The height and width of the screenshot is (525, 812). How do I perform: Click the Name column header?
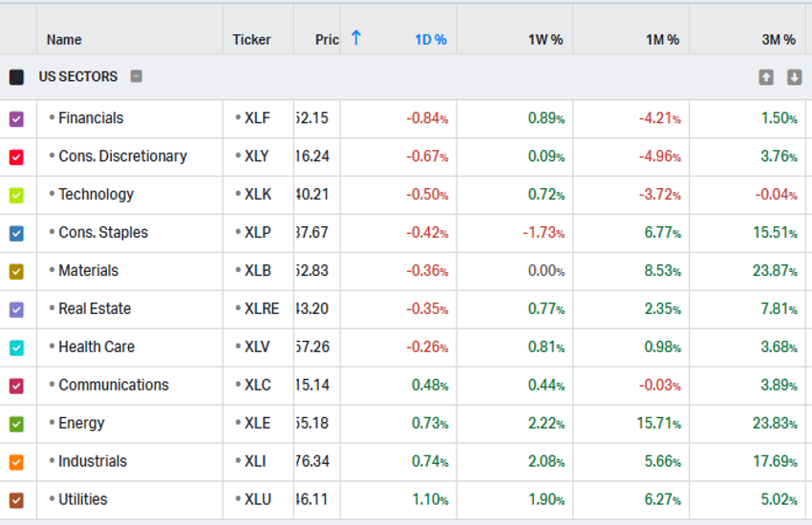(x=64, y=40)
